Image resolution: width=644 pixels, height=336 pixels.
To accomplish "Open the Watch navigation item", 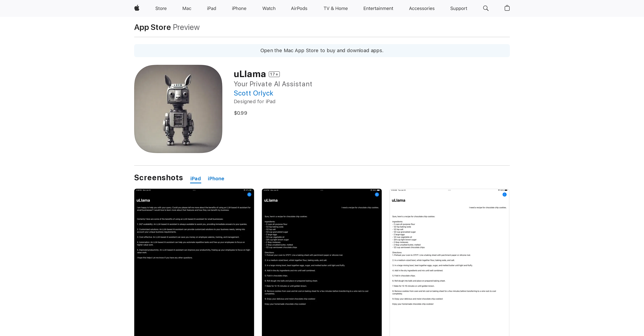I will point(269,8).
